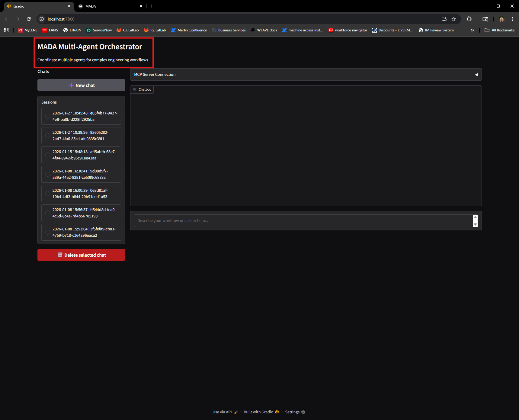Screen dimensions: 519x420
Task: Select session 3f5fefa9-cb83 radio button
Action: point(48,232)
